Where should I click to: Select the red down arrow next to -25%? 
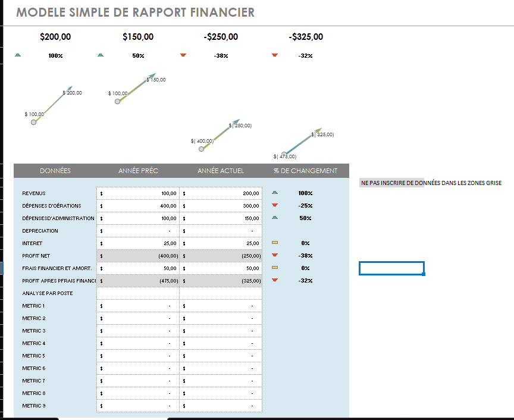[x=274, y=205]
